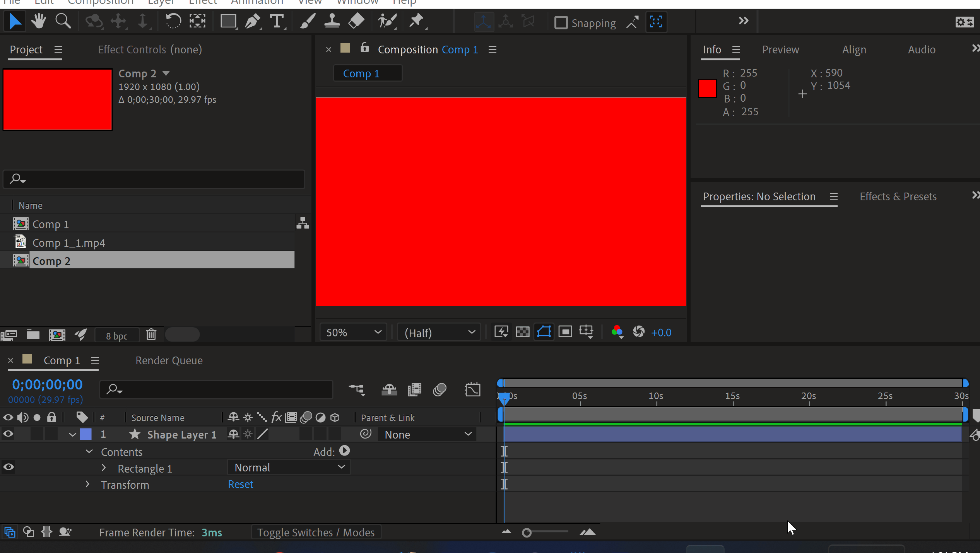This screenshot has height=553, width=980.
Task: Select the Pen tool
Action: click(x=253, y=22)
